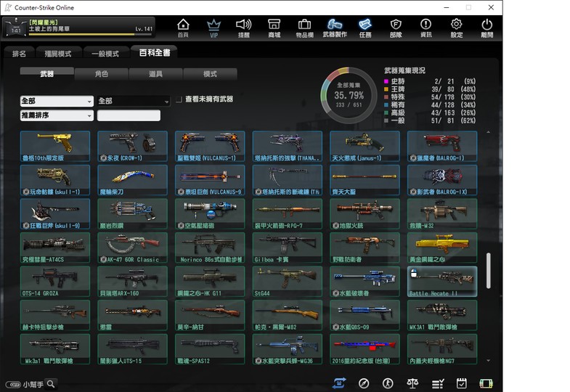Screen dimensions: 570x392
Task: Open the 設定 settings gear icon
Action: point(457,28)
